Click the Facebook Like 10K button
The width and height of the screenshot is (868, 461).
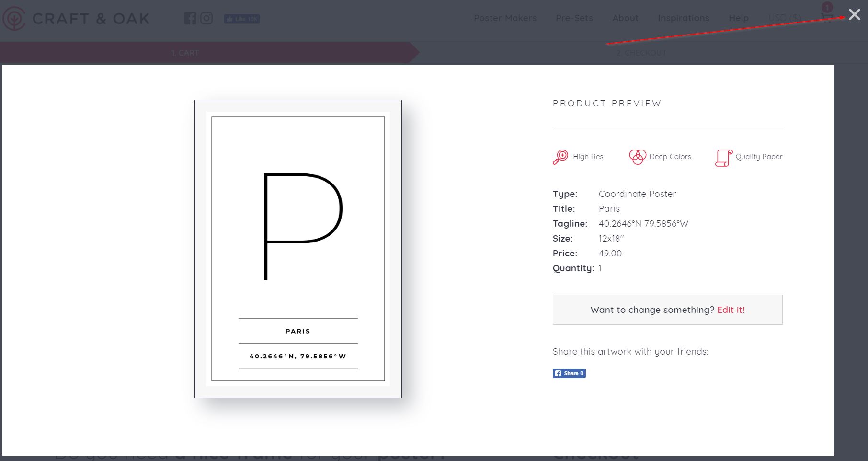pos(242,19)
